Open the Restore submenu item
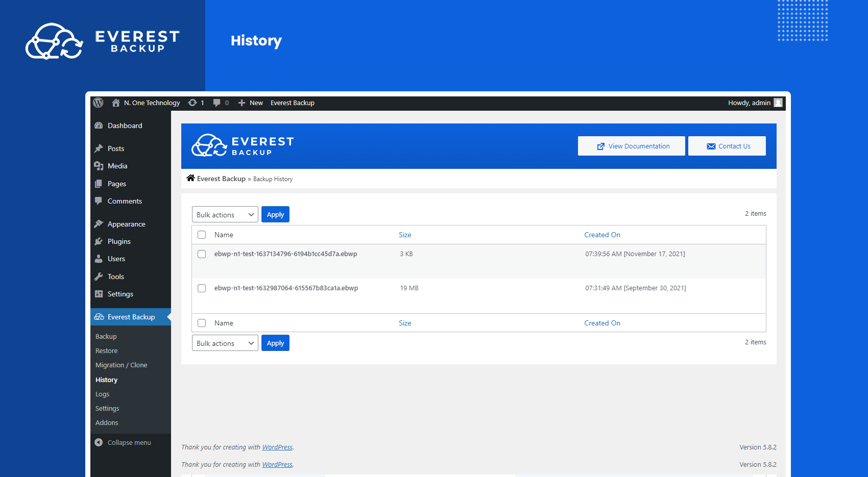 pyautogui.click(x=107, y=351)
